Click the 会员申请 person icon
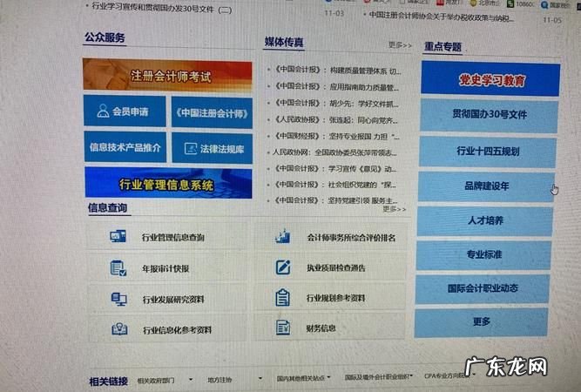The height and width of the screenshot is (392, 581). coord(103,111)
